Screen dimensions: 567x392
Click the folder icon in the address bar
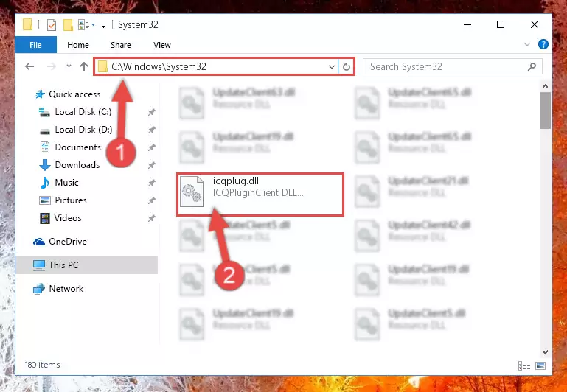pos(102,66)
